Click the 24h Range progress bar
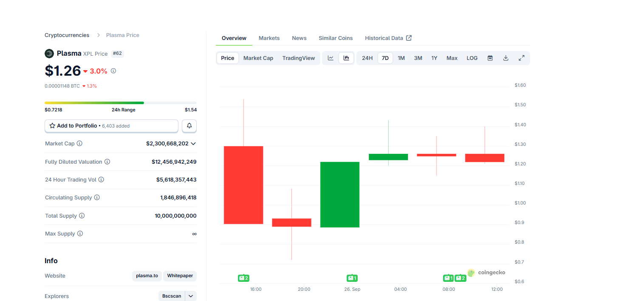This screenshot has width=644, height=301. click(x=120, y=103)
